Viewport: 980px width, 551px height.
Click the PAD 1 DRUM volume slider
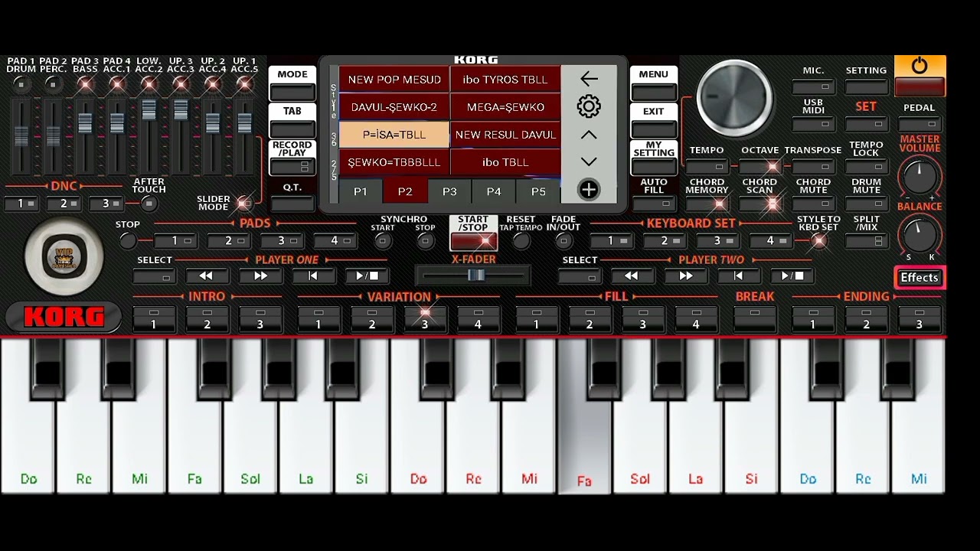coord(21,135)
